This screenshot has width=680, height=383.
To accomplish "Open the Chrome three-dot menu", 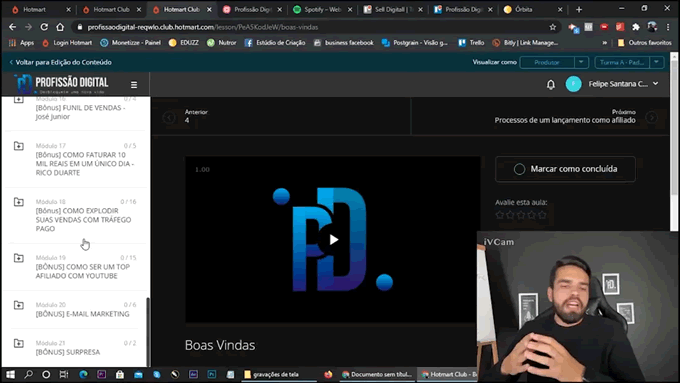I will point(668,27).
